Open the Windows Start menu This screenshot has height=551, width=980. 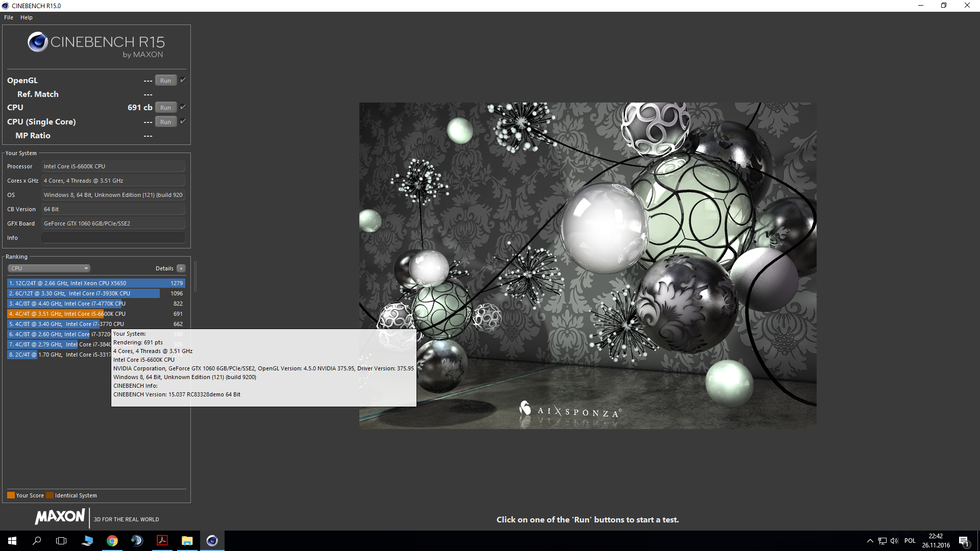(x=12, y=541)
